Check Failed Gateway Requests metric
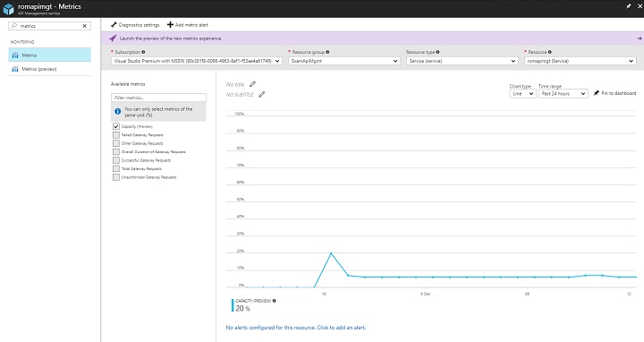 click(116, 135)
